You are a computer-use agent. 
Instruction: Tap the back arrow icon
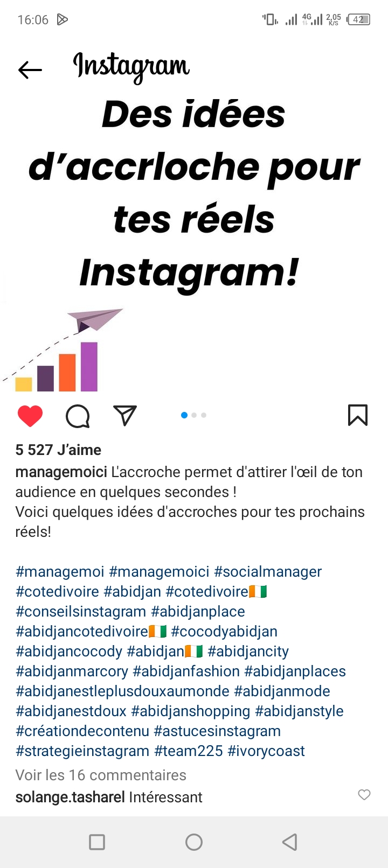pyautogui.click(x=30, y=70)
